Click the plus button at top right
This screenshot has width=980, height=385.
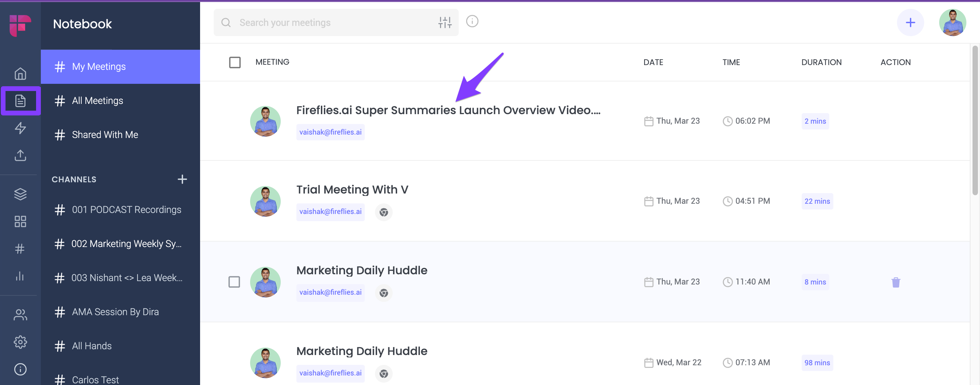[x=910, y=22]
